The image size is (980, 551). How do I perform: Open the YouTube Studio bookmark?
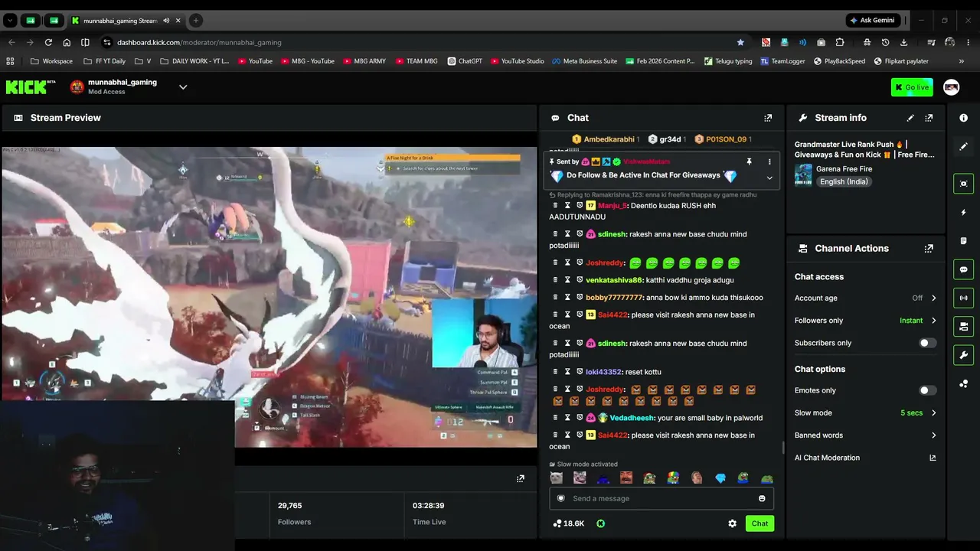(x=517, y=61)
